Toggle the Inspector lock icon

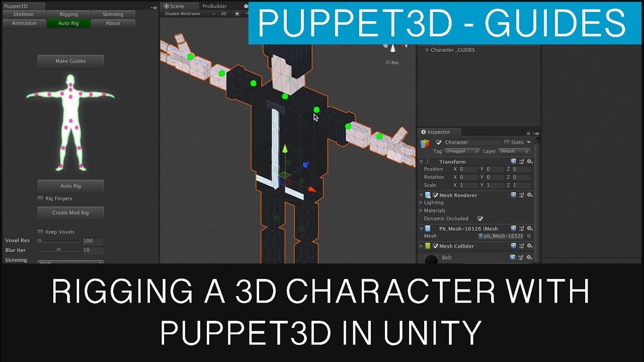tap(528, 132)
